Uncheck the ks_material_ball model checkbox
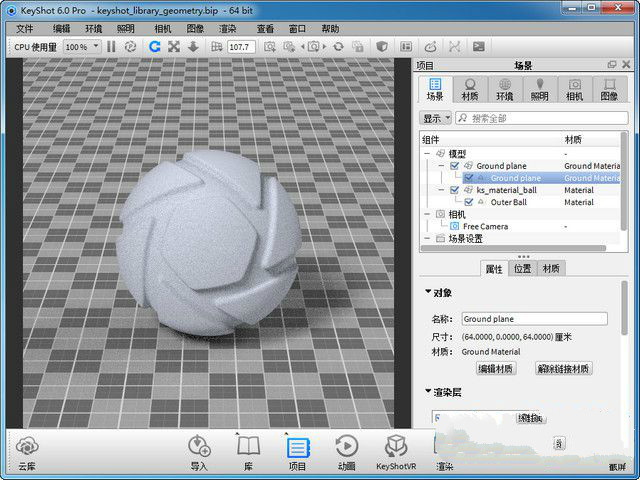640x480 pixels. (455, 189)
